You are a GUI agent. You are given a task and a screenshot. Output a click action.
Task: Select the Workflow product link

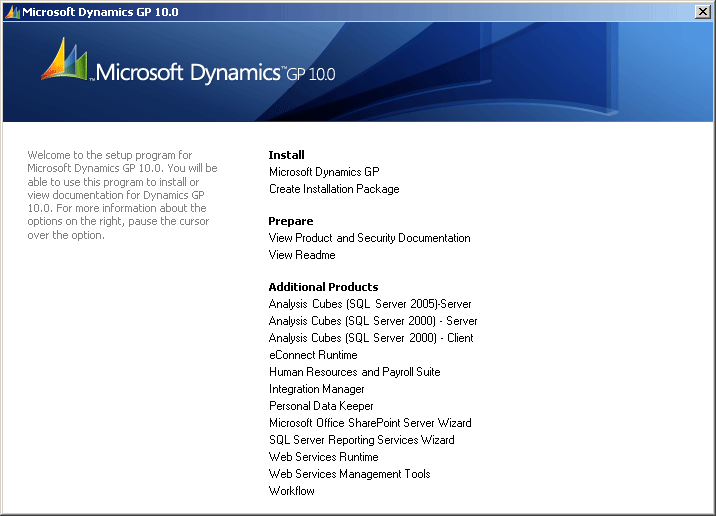[292, 491]
